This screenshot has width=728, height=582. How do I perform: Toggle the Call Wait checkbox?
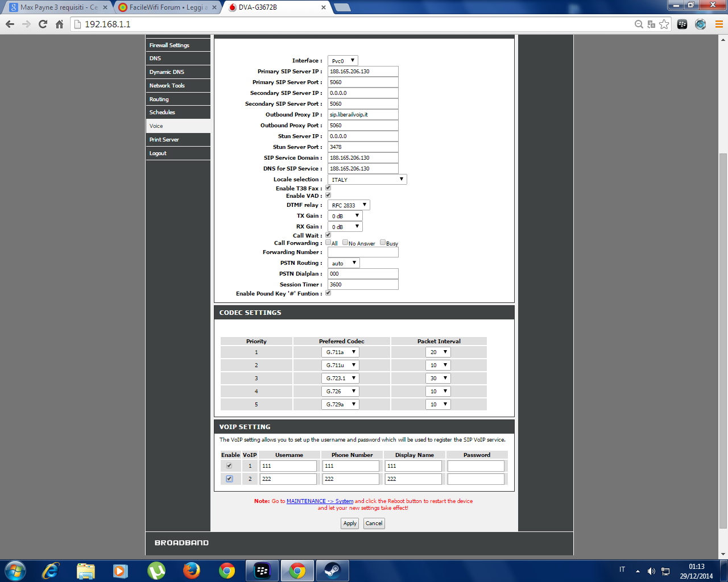(328, 235)
